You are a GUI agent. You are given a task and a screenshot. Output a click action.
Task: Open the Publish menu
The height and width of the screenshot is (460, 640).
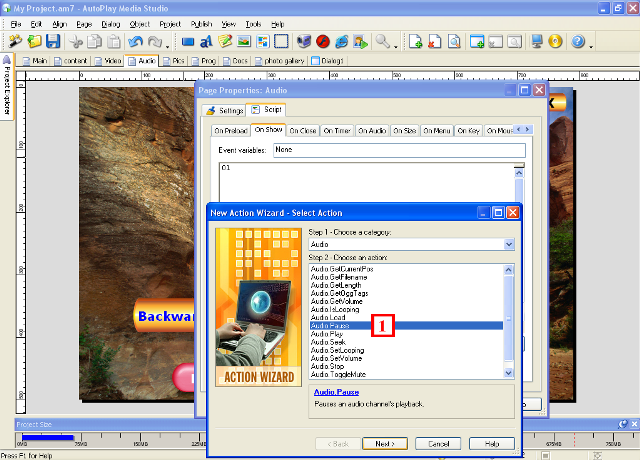click(201, 23)
